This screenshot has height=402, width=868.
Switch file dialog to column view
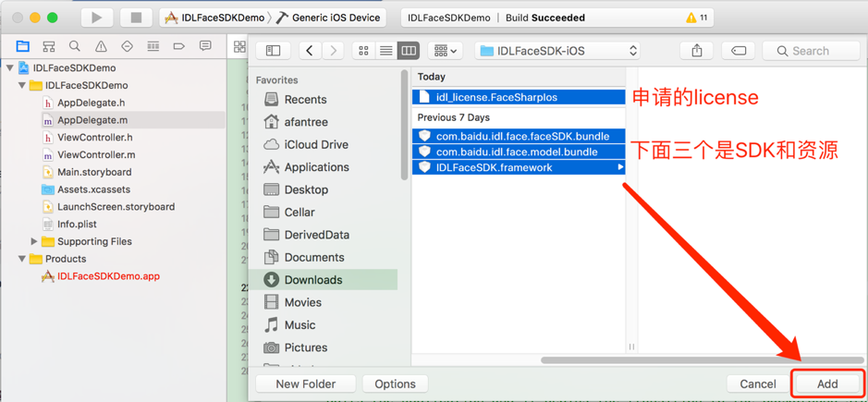click(409, 51)
